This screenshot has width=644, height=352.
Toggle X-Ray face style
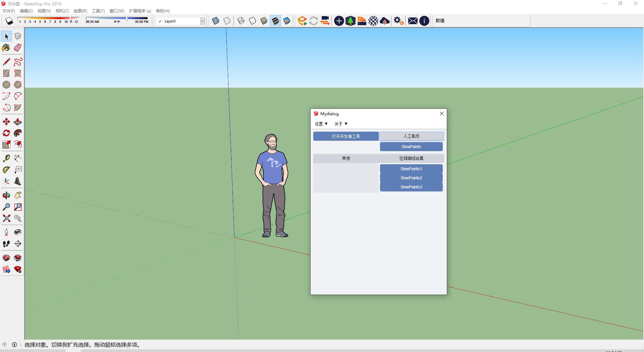pyautogui.click(x=216, y=21)
